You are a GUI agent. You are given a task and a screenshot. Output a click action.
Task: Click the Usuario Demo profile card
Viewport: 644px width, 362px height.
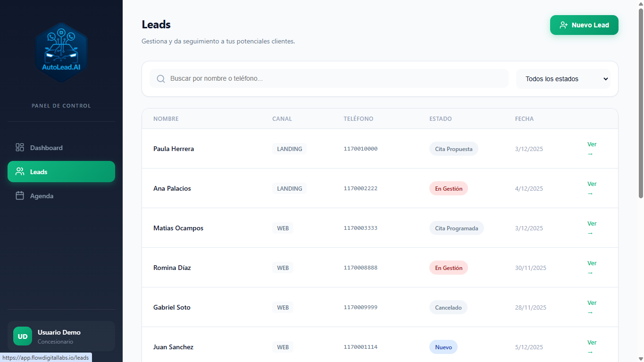point(61,336)
